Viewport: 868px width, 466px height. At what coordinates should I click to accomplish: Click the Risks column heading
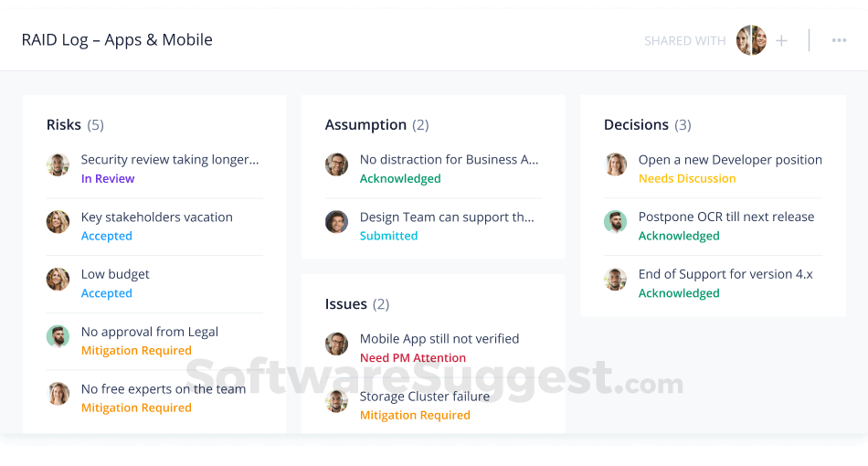pos(64,125)
